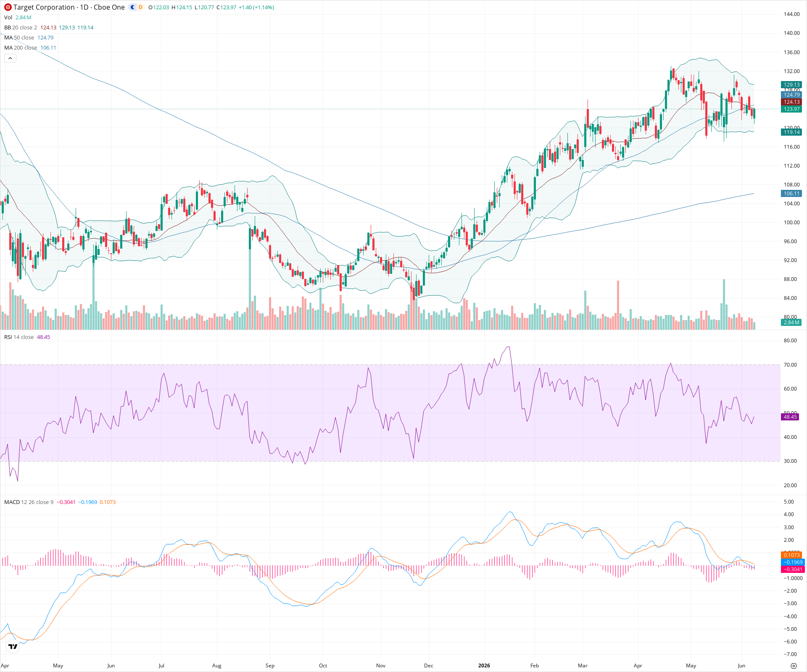Click the open price O122.03 value
This screenshot has height=672, width=807.
(159, 8)
